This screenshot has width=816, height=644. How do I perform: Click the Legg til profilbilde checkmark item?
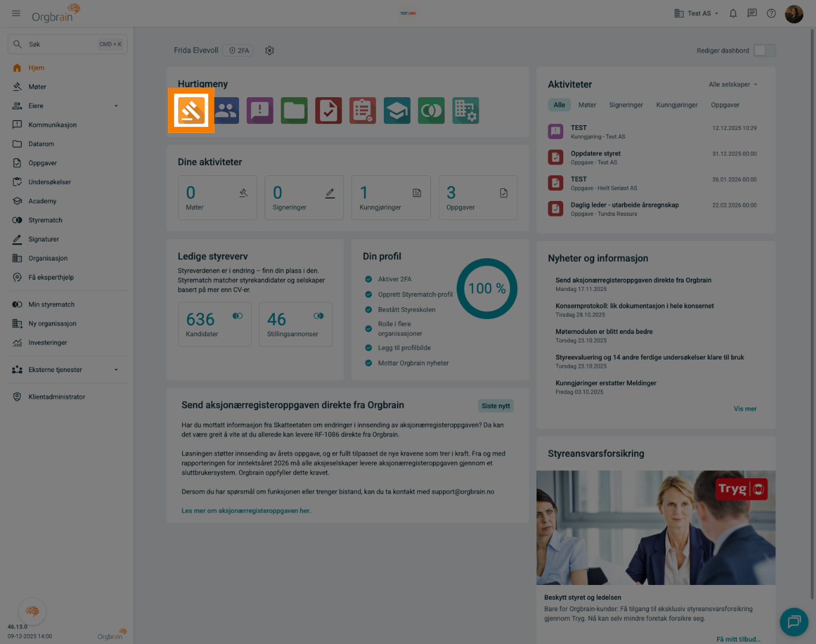pyautogui.click(x=398, y=348)
